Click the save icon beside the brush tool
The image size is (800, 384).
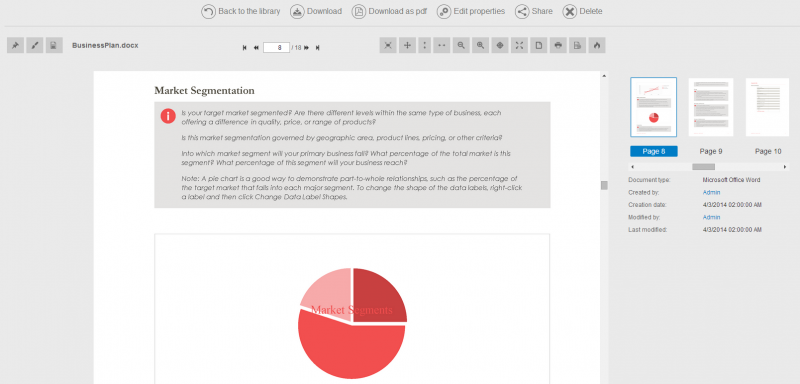coord(54,45)
